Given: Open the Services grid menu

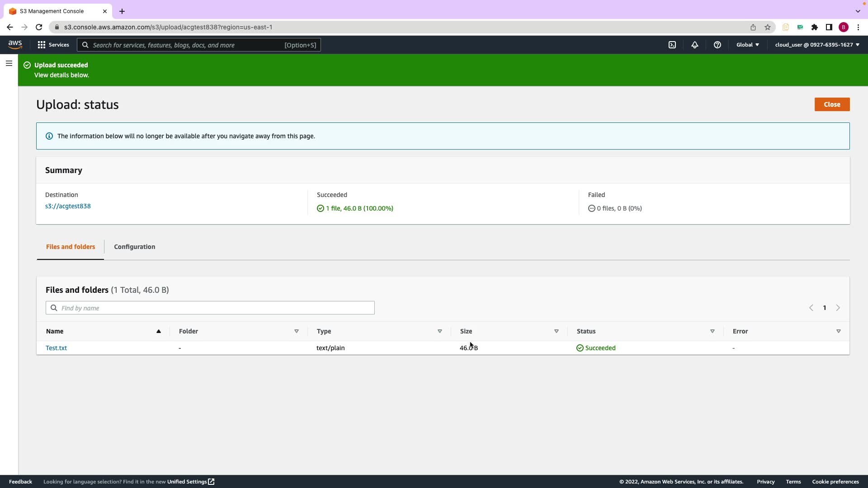Looking at the screenshot, I should pos(53,45).
